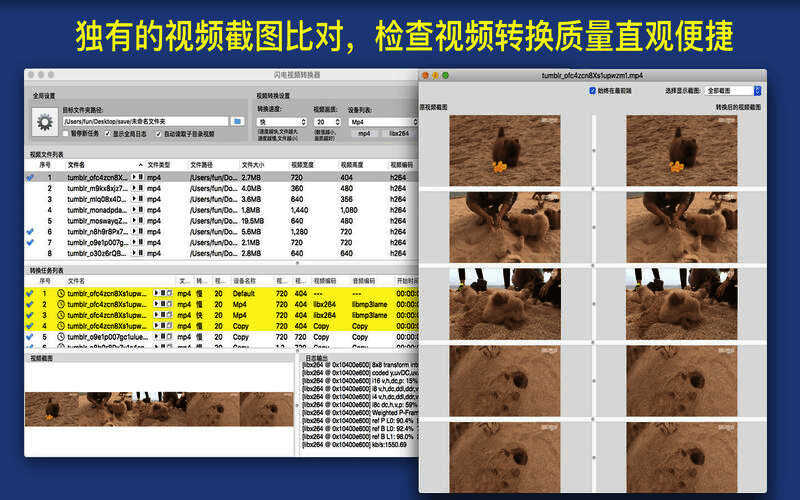Open the global settings gear icon
This screenshot has width=800, height=500.
click(45, 121)
